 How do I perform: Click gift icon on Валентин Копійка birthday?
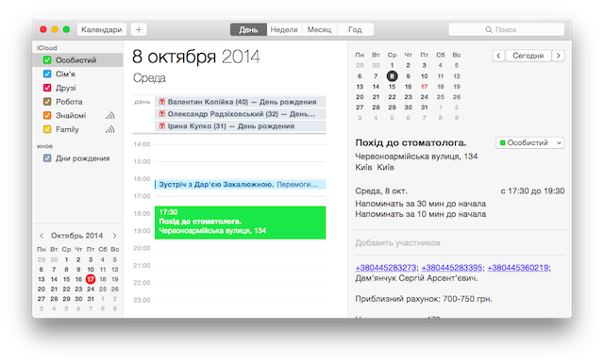pyautogui.click(x=162, y=102)
